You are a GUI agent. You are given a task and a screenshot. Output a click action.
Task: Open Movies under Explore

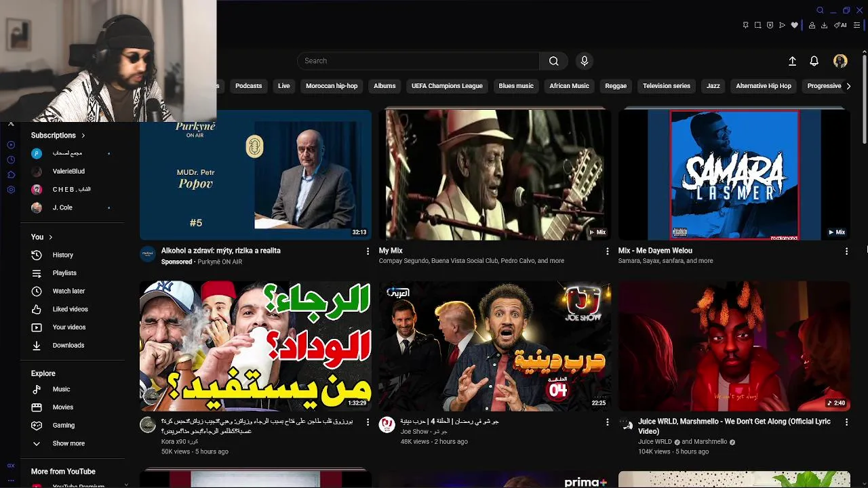pos(73,407)
